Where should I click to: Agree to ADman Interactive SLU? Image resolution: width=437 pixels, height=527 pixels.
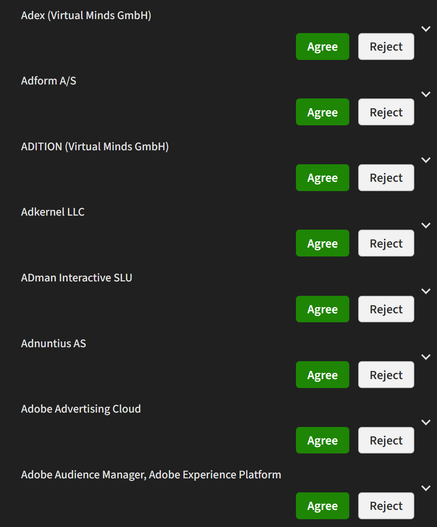322,309
